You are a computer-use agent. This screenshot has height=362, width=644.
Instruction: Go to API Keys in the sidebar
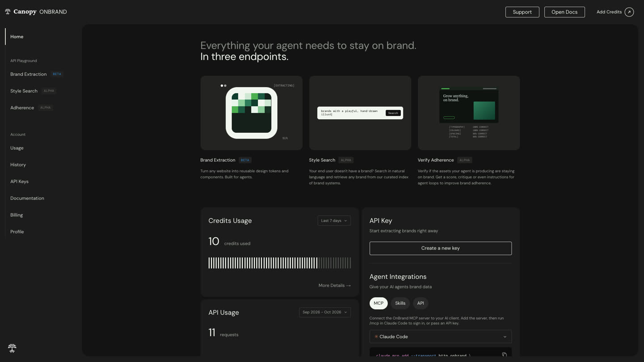click(x=20, y=181)
